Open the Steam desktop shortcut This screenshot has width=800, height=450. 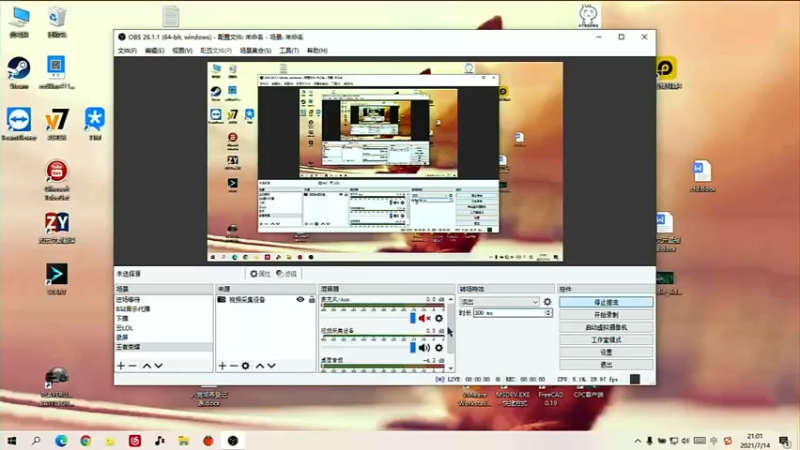pos(19,73)
